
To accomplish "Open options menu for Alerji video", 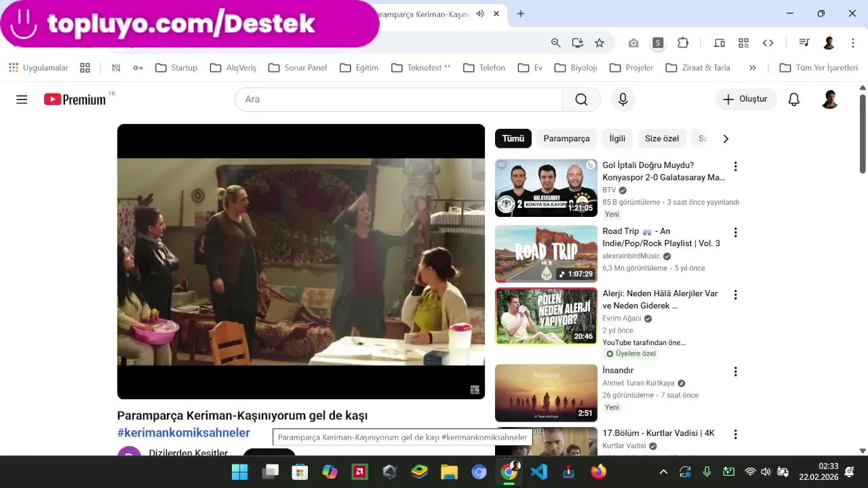I will click(735, 295).
